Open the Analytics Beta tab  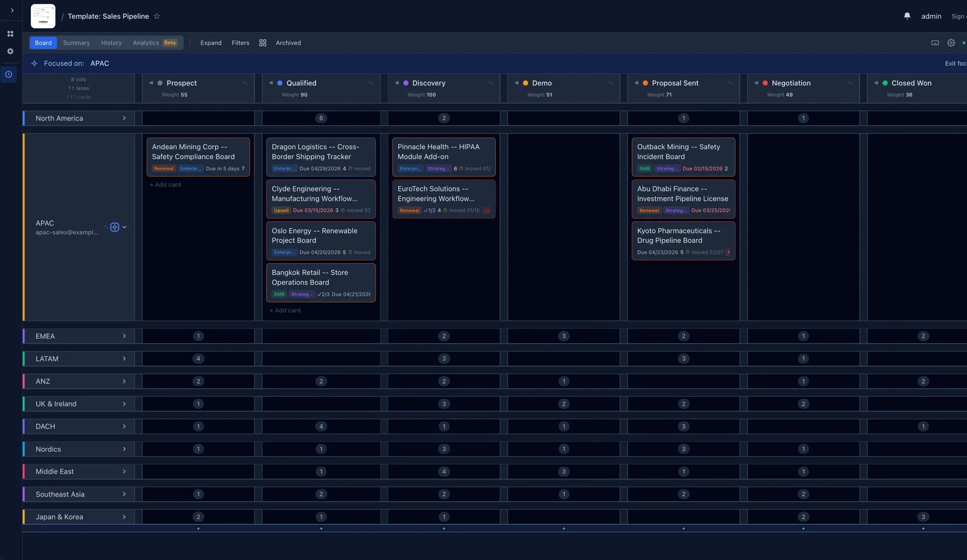coord(146,43)
